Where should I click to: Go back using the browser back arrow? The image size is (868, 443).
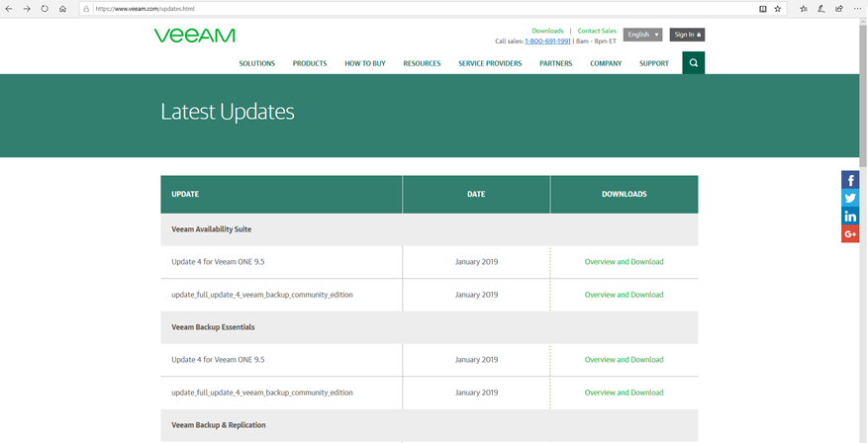(9, 9)
